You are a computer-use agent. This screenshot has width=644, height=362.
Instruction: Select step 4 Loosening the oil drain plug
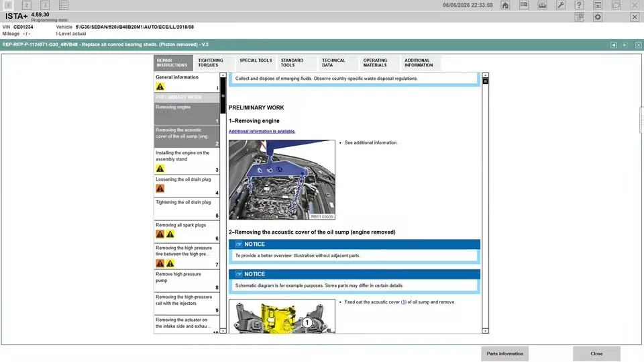[x=186, y=186]
